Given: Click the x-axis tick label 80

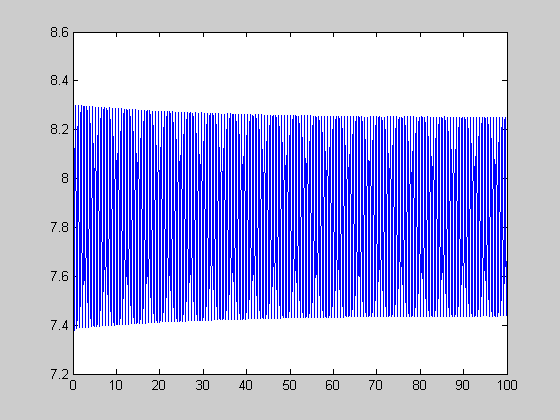Looking at the screenshot, I should [420, 385].
